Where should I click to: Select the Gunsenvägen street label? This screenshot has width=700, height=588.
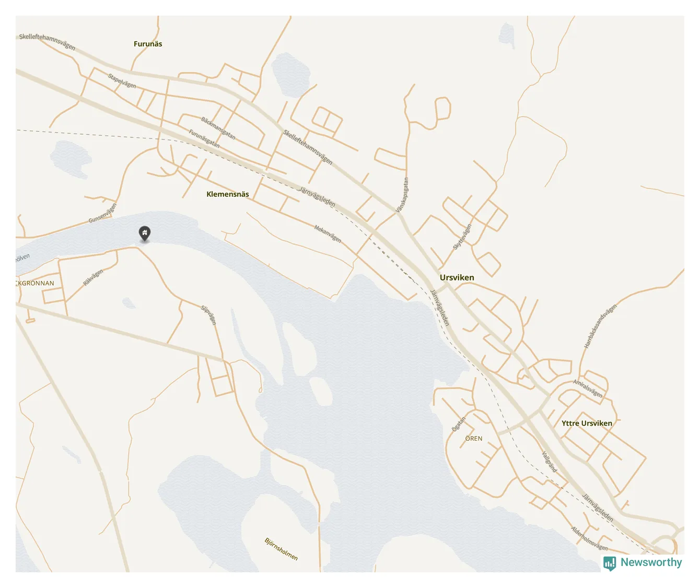(x=102, y=213)
